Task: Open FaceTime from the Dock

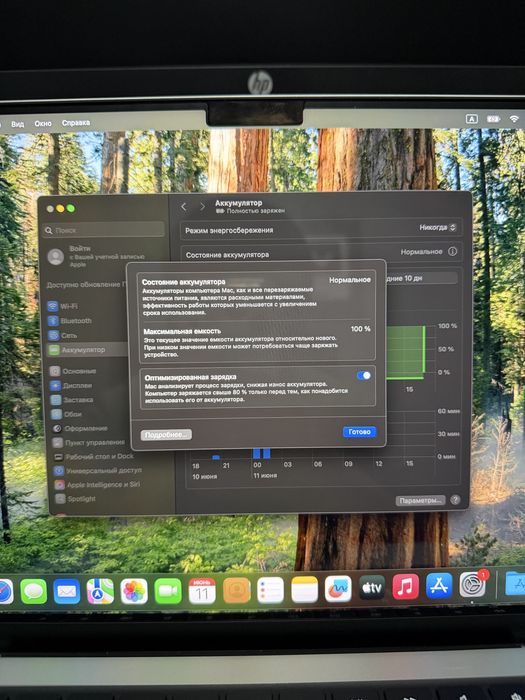Action: tap(168, 591)
